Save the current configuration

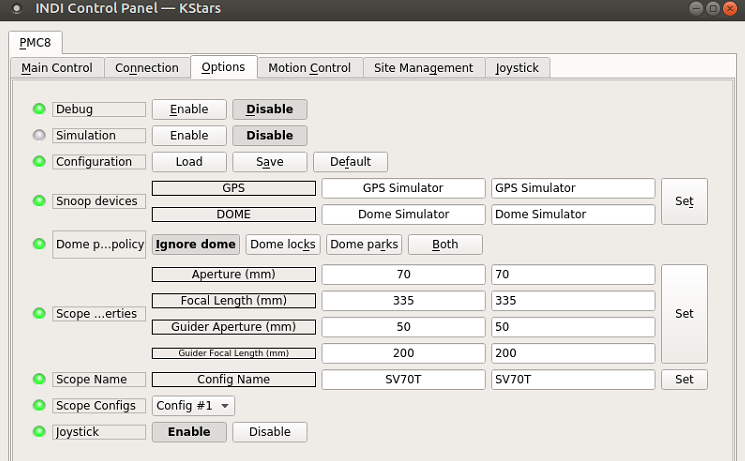pos(269,162)
